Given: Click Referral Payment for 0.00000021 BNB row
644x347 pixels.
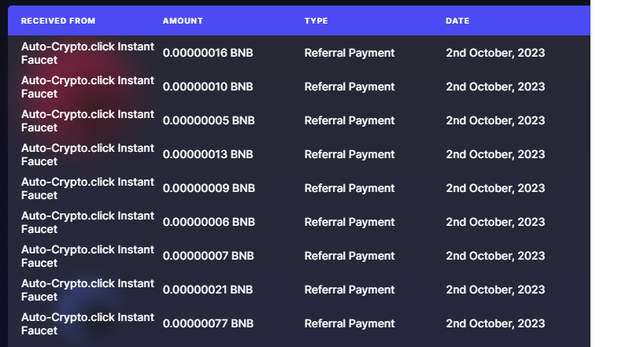Looking at the screenshot, I should [350, 290].
